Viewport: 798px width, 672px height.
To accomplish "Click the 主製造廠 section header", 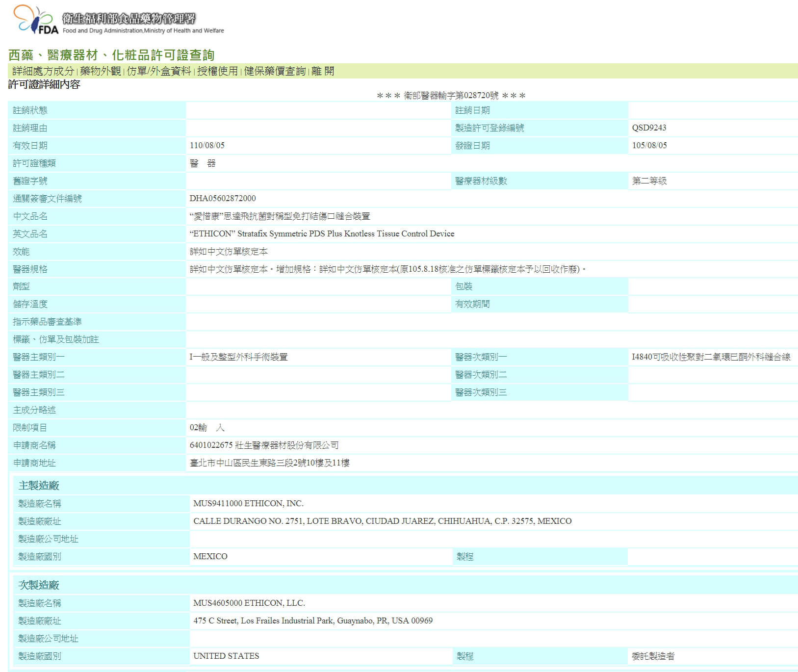I will [39, 486].
